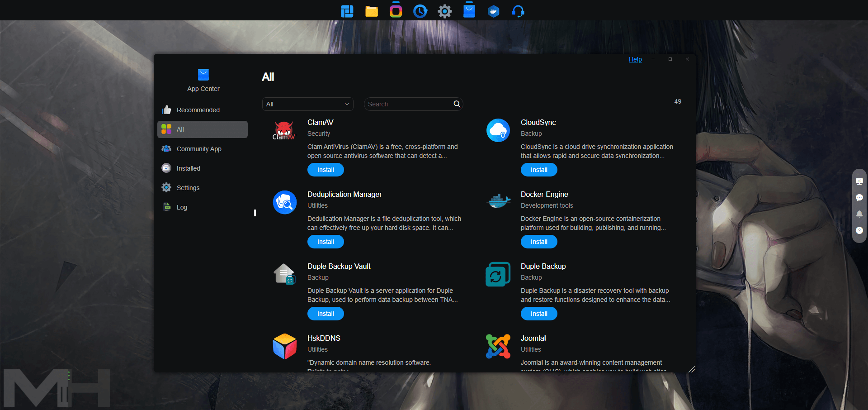Click the sidebar collapse handle

[255, 213]
